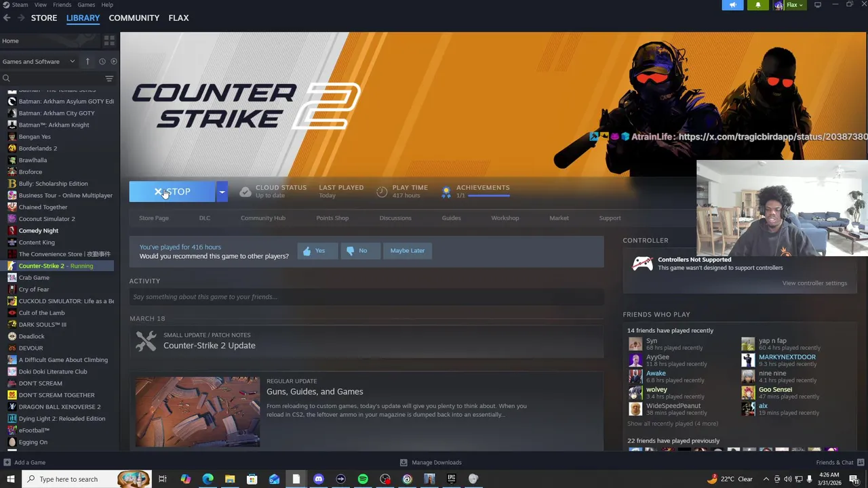
Task: Switch to collections grid view icon
Action: [x=109, y=41]
